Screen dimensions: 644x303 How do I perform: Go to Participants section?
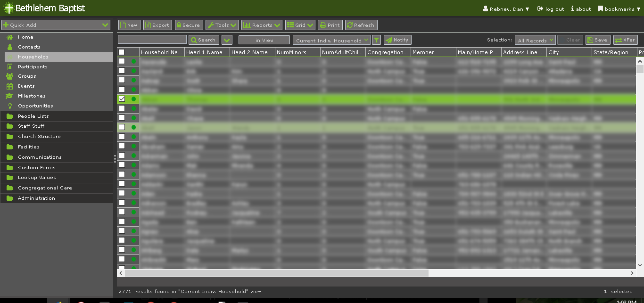[x=33, y=66]
